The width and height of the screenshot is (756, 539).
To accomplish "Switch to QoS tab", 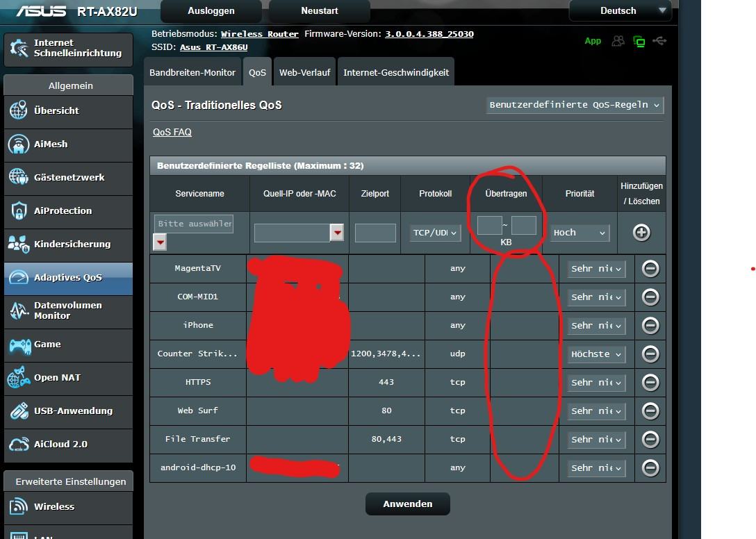I will coord(258,72).
